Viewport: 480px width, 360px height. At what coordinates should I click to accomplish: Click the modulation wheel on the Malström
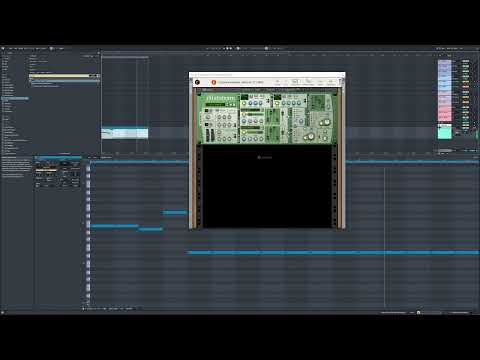[x=213, y=135]
